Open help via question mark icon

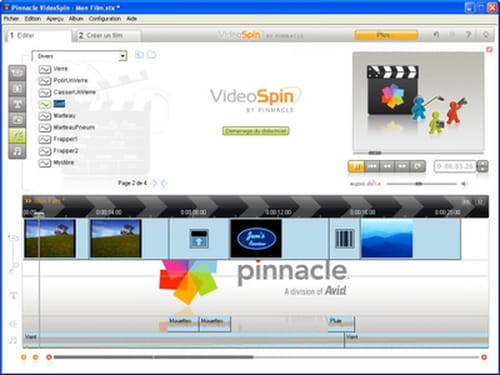(468, 35)
